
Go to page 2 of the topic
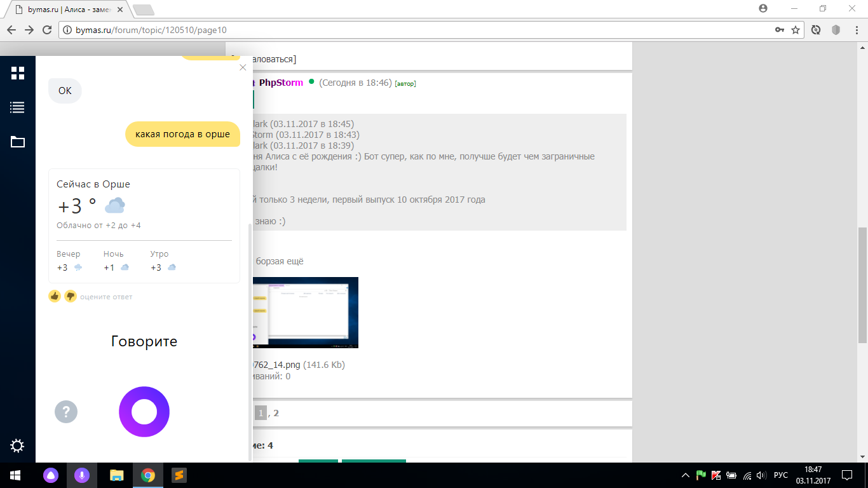[276, 413]
